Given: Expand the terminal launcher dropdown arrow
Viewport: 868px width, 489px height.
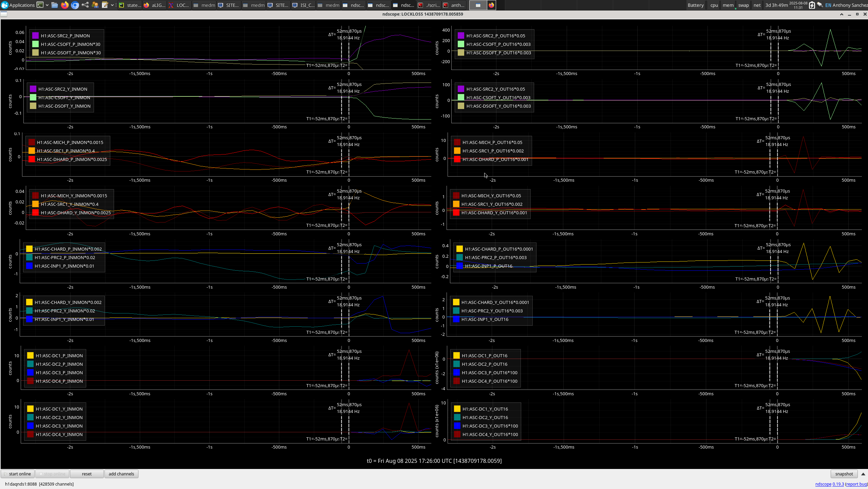Looking at the screenshot, I should pos(47,5).
